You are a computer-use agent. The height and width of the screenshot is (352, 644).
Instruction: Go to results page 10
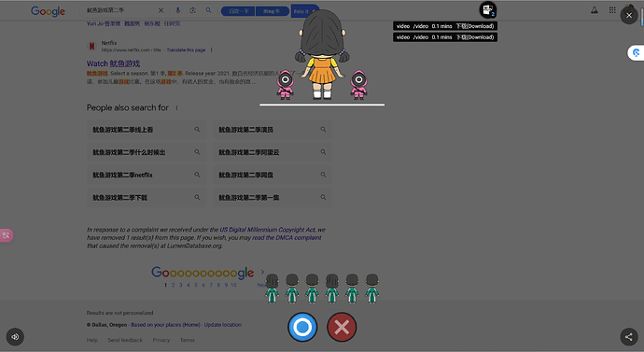(x=233, y=285)
